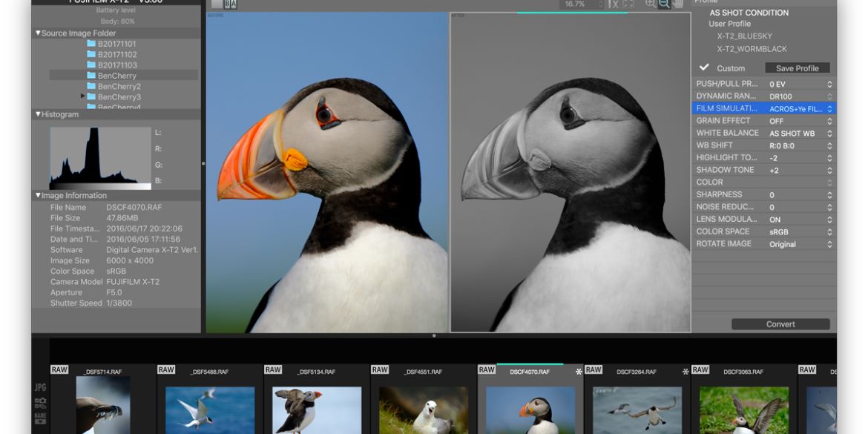Click the file name value DSCF4070.RAF in Image Information
868x434 pixels.
134,207
